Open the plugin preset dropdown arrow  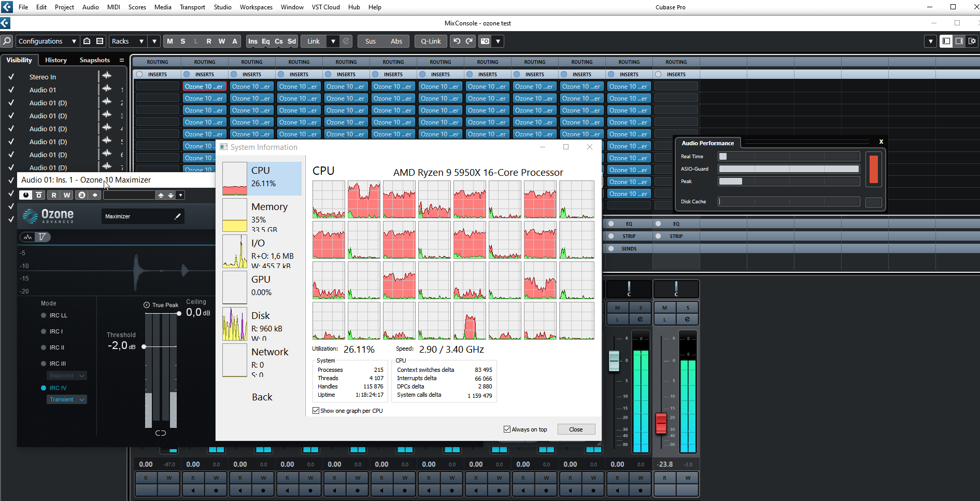click(x=180, y=195)
